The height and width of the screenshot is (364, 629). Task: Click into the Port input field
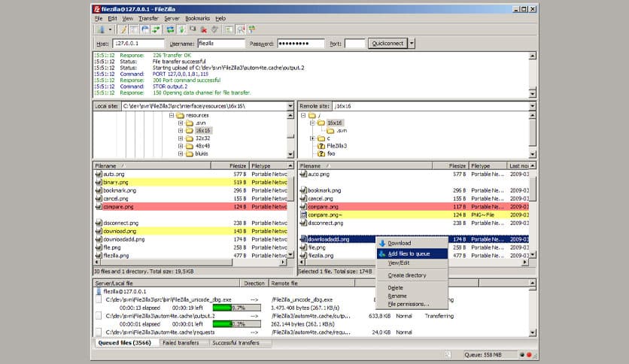pos(354,44)
